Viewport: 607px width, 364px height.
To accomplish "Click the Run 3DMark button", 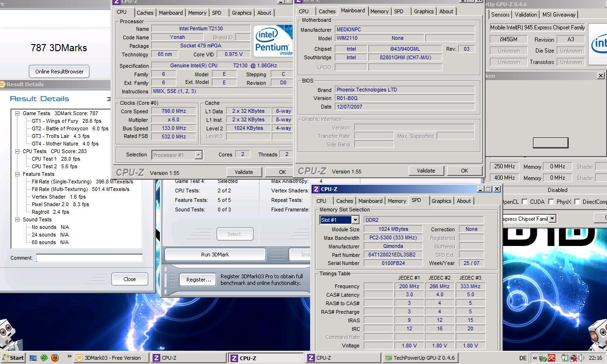I will coord(215,255).
